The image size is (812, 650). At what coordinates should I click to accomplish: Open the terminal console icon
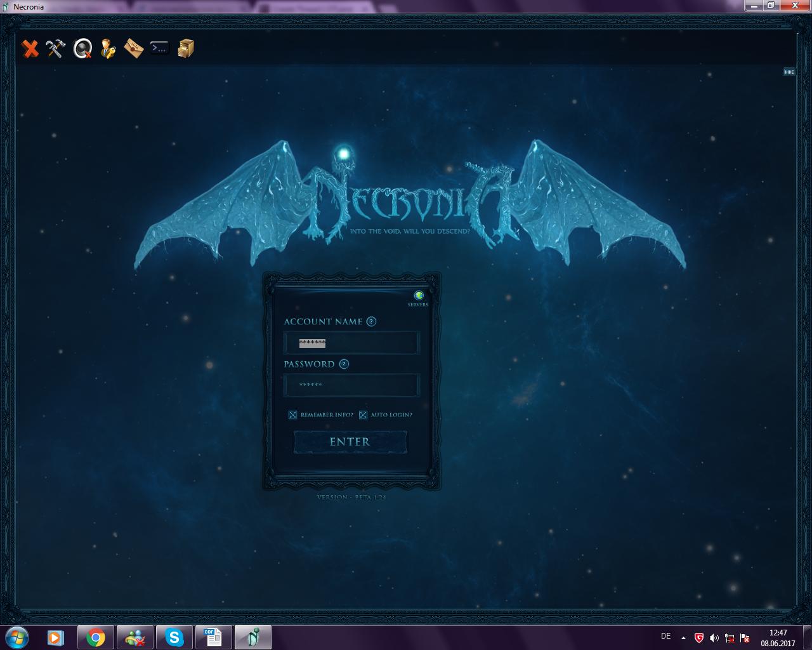click(159, 48)
